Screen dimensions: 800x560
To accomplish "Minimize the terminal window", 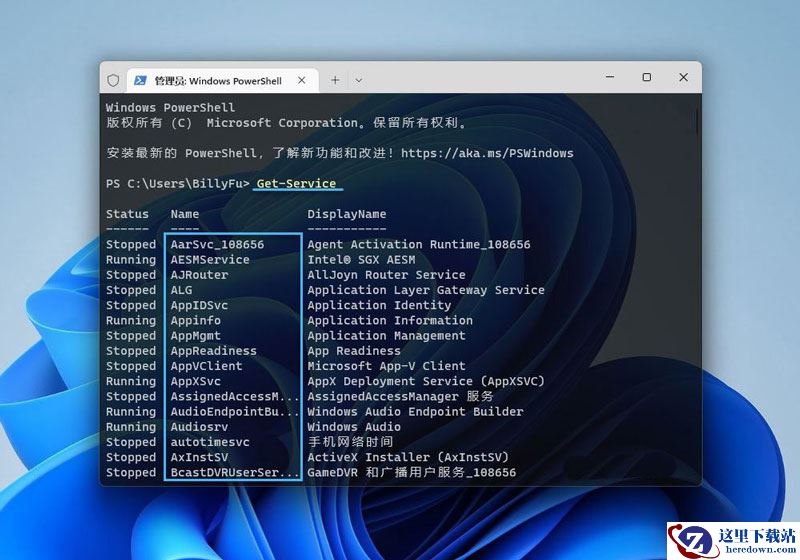I will click(x=610, y=77).
